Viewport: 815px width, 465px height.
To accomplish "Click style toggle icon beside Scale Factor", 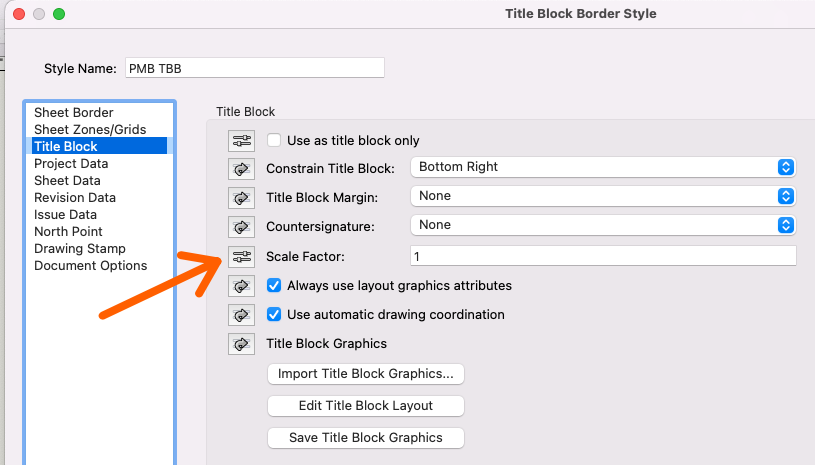I will 241,257.
